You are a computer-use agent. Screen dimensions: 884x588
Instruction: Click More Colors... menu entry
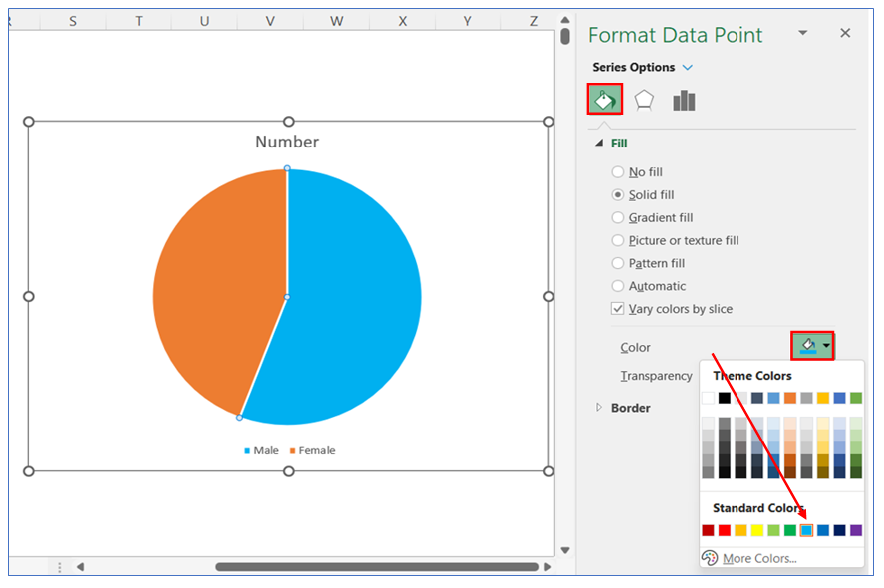tap(759, 558)
